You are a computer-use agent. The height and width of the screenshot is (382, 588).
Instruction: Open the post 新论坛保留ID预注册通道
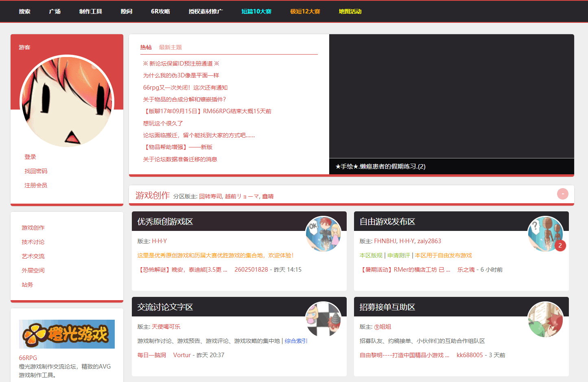[181, 64]
